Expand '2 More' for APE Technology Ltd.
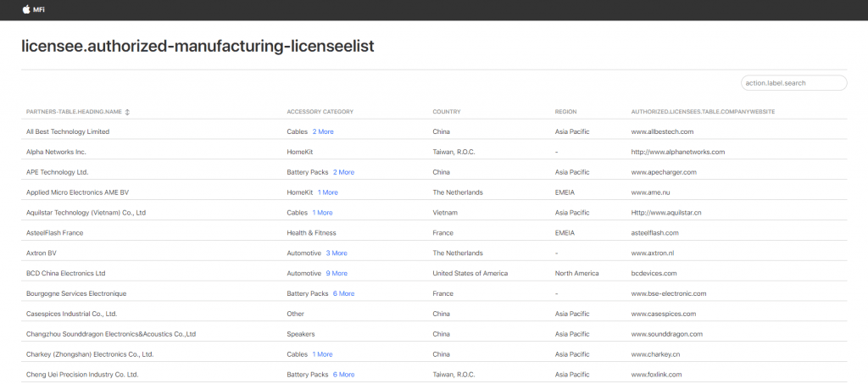 coord(343,172)
